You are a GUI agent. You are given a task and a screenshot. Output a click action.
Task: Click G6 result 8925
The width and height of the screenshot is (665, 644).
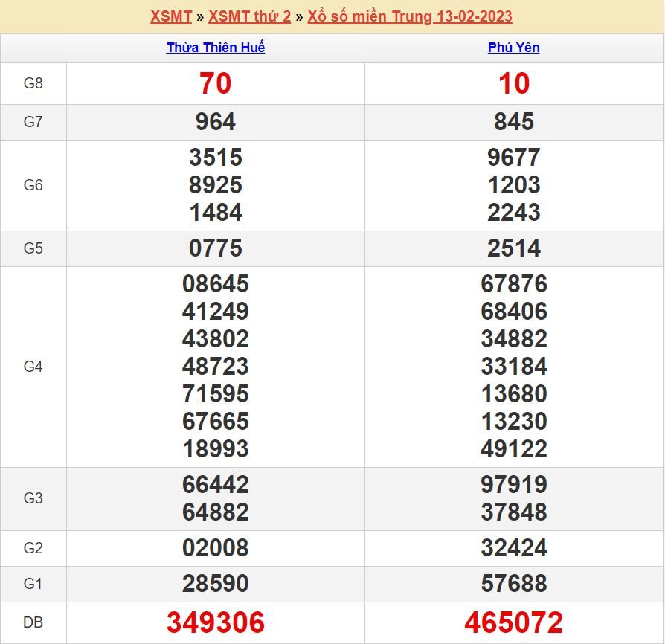pos(216,185)
